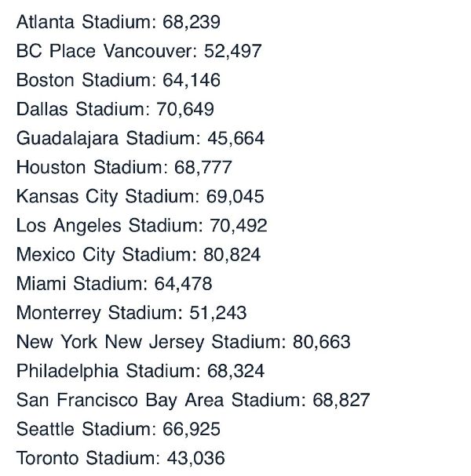471x476 pixels.
Task: Click the Boston Stadium: 64,146 text
Action: coord(119,80)
